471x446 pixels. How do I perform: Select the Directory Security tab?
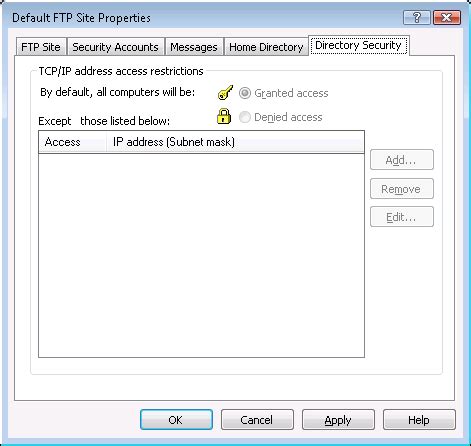358,45
